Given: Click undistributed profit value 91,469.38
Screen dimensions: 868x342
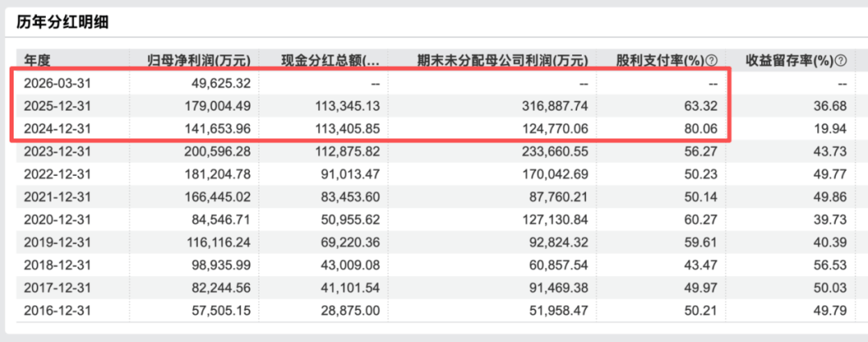Looking at the screenshot, I should tap(559, 287).
